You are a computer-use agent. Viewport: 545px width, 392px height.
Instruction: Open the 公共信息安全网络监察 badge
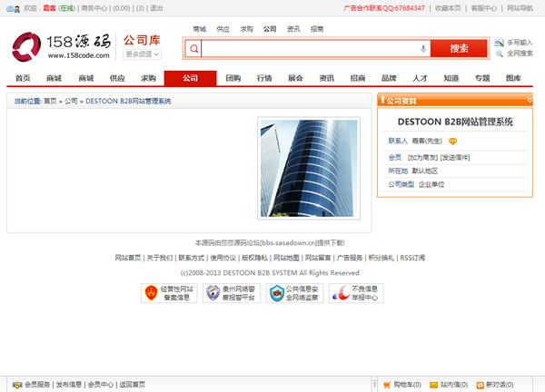(x=294, y=293)
